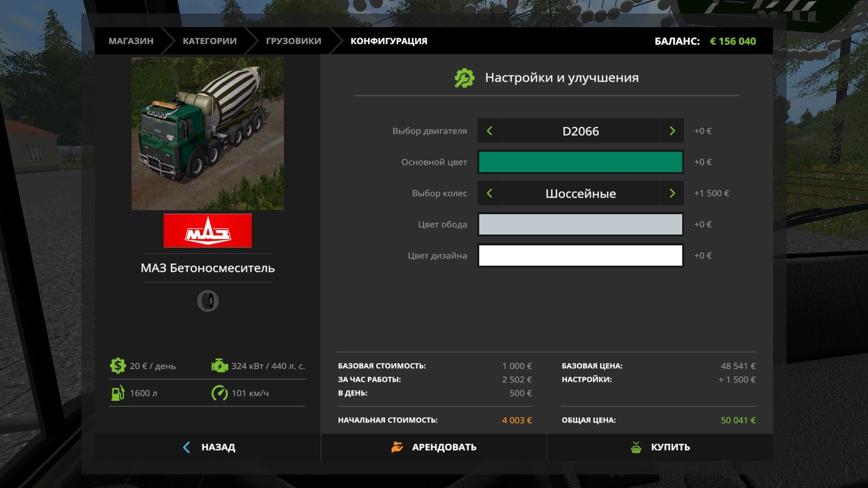Image resolution: width=868 pixels, height=488 pixels.
Task: Click the fuel tank capacity icon
Action: tap(118, 393)
